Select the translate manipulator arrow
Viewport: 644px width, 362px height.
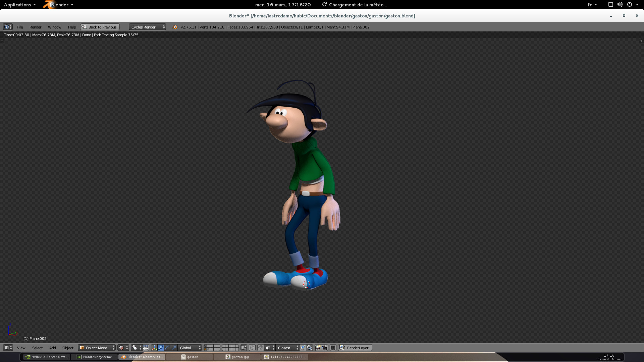(x=161, y=348)
